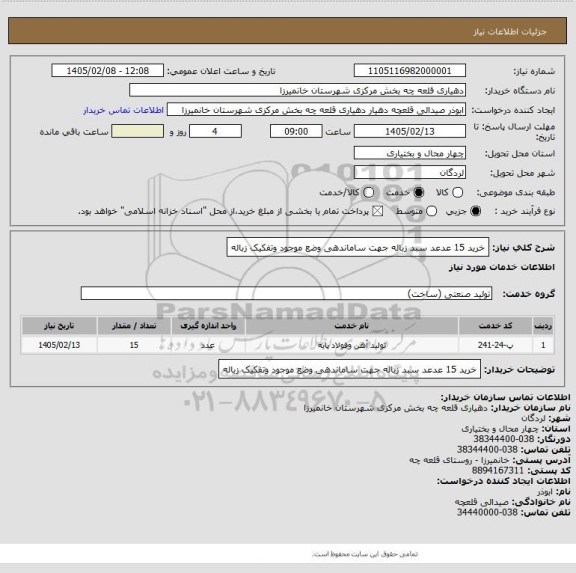Click the table date cell 1405/02/13
Screen dimensions: 576x573
(x=59, y=345)
